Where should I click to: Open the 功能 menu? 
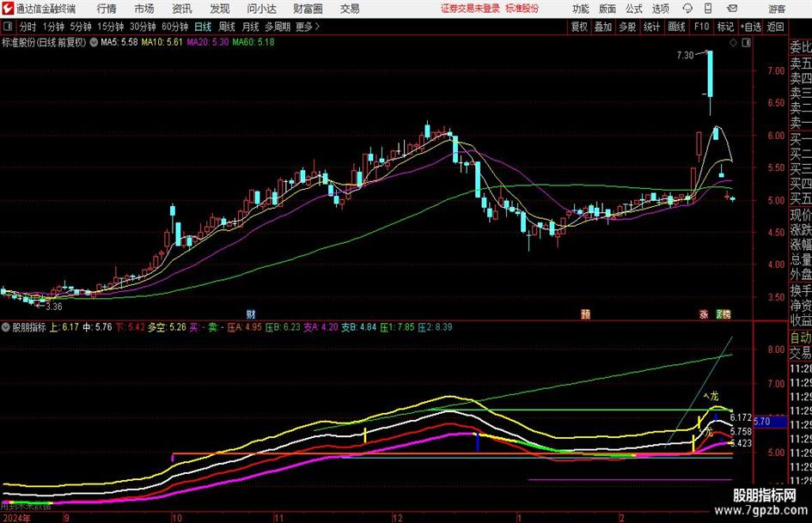pyautogui.click(x=581, y=9)
